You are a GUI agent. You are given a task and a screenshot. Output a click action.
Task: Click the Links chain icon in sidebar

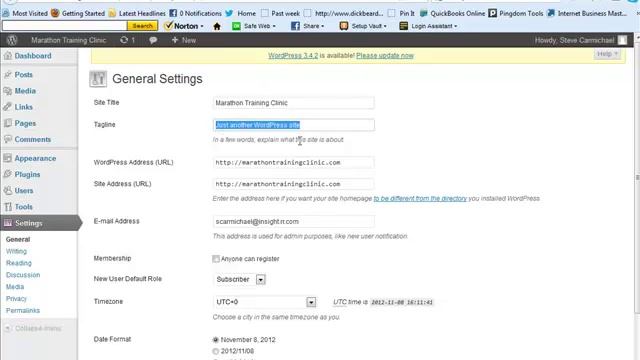[8, 107]
